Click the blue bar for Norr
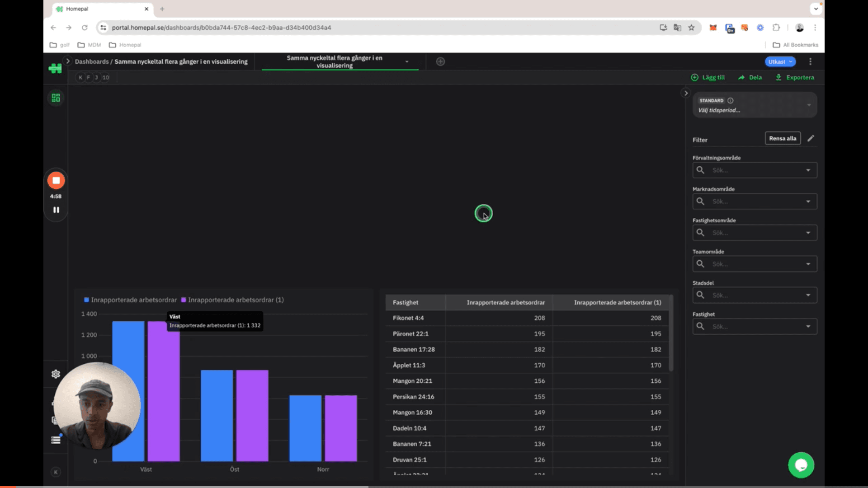This screenshot has height=488, width=868. [306, 428]
